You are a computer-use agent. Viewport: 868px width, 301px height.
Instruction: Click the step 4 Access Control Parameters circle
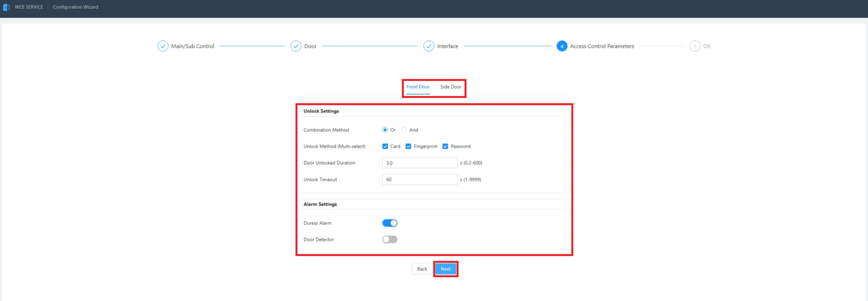click(562, 46)
